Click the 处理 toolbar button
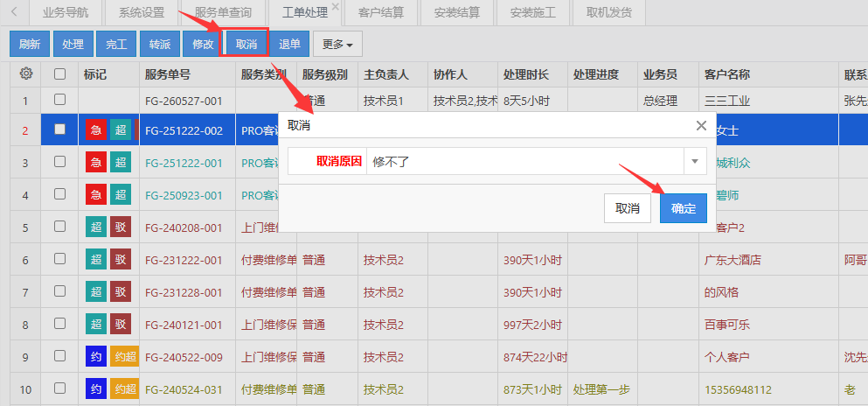 click(73, 45)
